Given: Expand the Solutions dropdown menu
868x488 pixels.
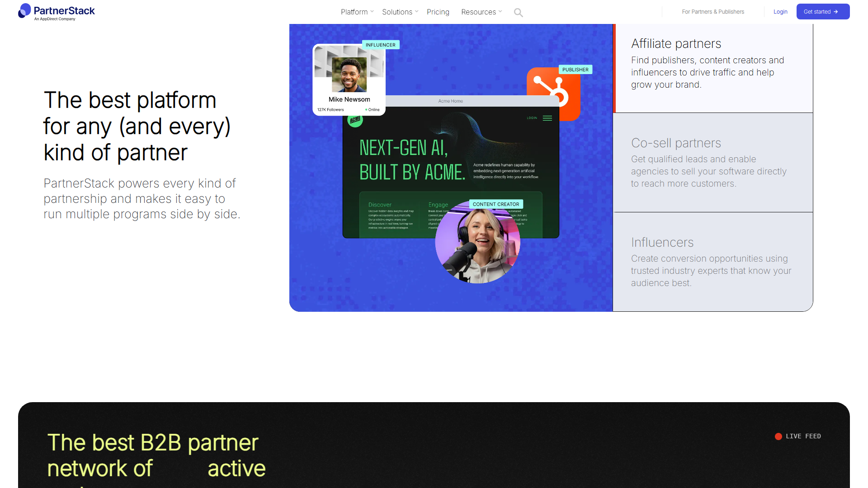Looking at the screenshot, I should 400,12.
